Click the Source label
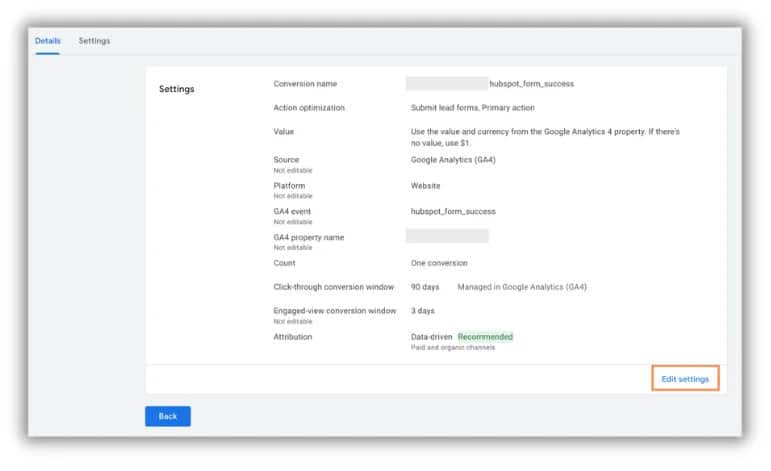 click(x=286, y=160)
